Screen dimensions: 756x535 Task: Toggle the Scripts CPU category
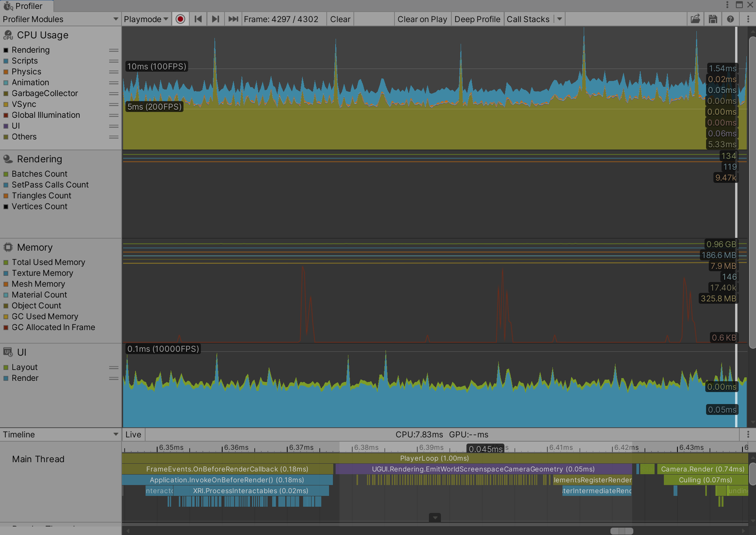coord(6,61)
